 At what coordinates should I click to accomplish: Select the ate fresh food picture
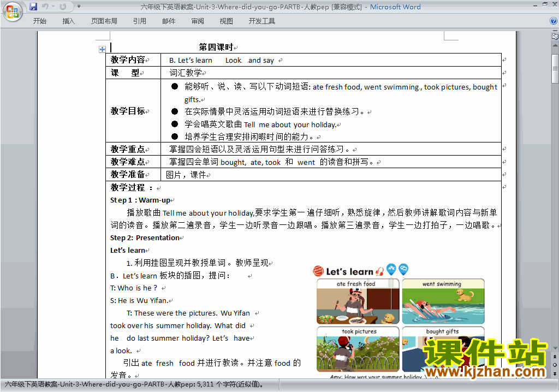tap(358, 301)
